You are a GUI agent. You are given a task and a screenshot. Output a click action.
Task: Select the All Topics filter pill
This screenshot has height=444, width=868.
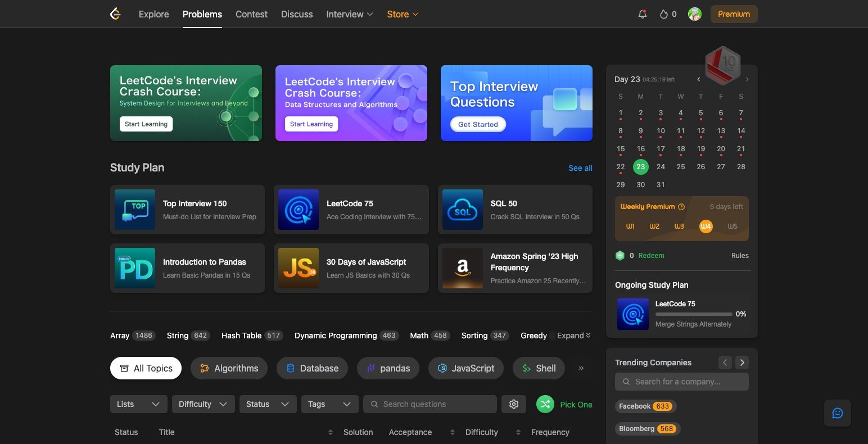[x=146, y=368]
